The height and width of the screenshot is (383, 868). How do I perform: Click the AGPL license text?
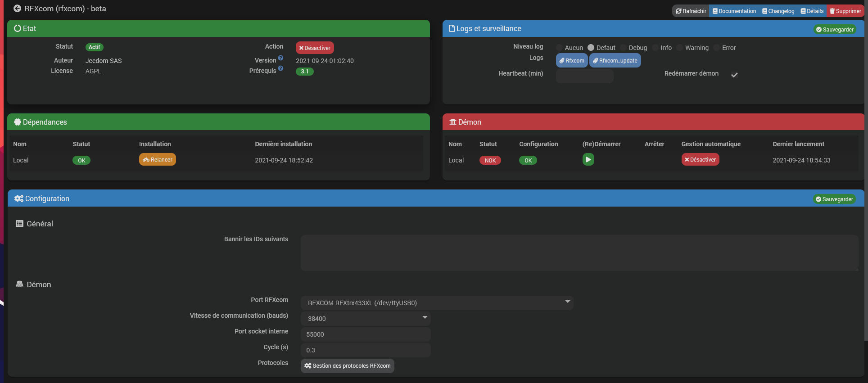[x=93, y=71]
